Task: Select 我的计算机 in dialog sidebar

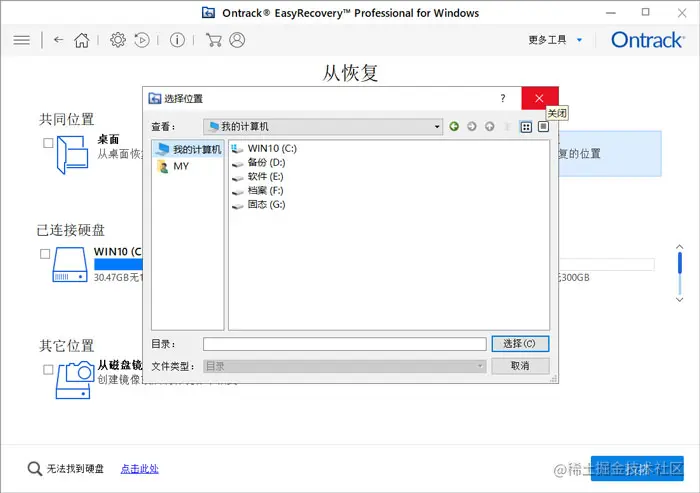Action: tap(188, 149)
